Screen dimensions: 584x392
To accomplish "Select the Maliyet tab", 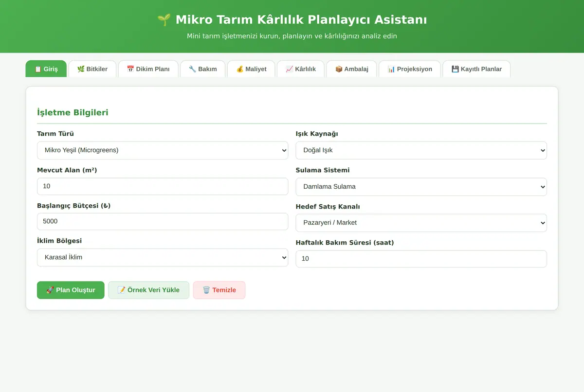I will coord(251,69).
